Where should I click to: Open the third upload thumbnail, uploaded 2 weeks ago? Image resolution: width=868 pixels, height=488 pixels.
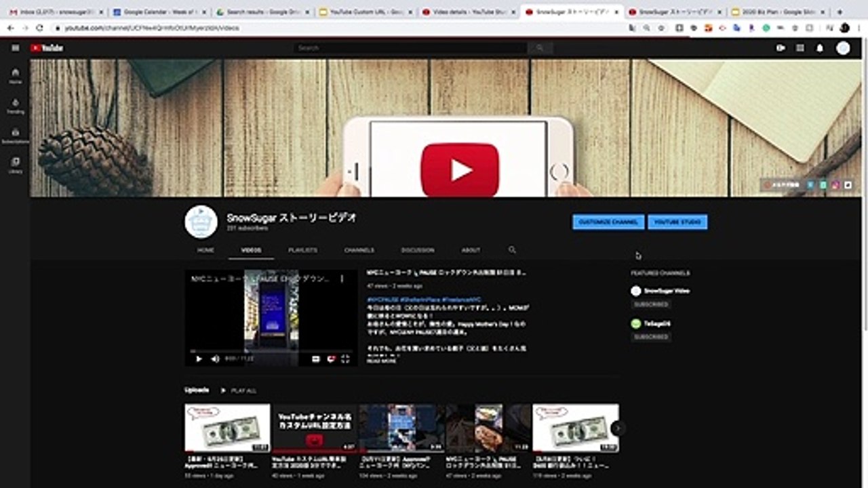click(x=401, y=428)
